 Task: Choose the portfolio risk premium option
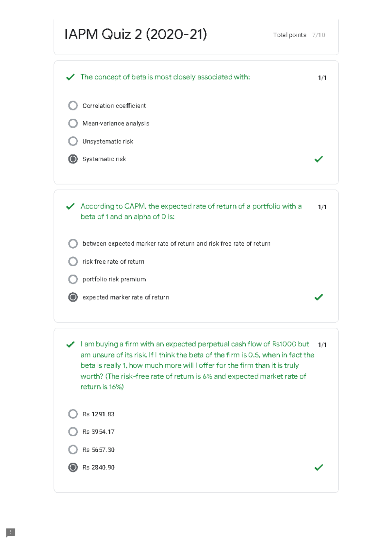[73, 279]
